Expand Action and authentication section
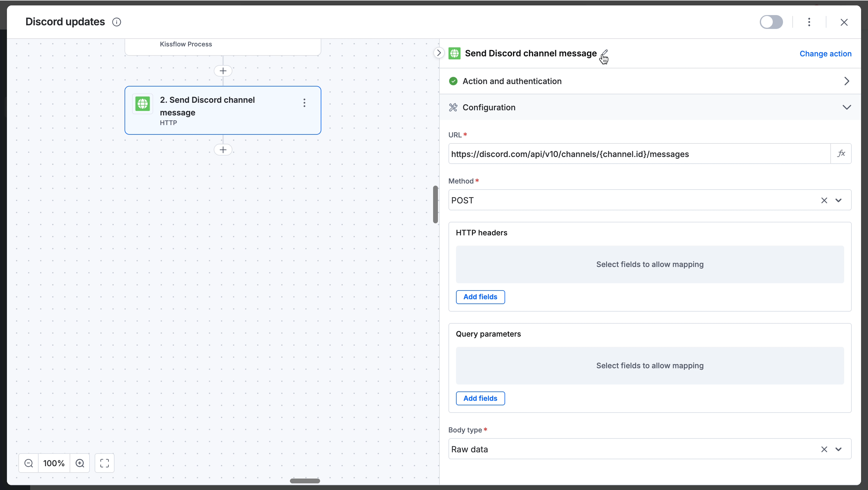The width and height of the screenshot is (868, 490). coord(846,81)
